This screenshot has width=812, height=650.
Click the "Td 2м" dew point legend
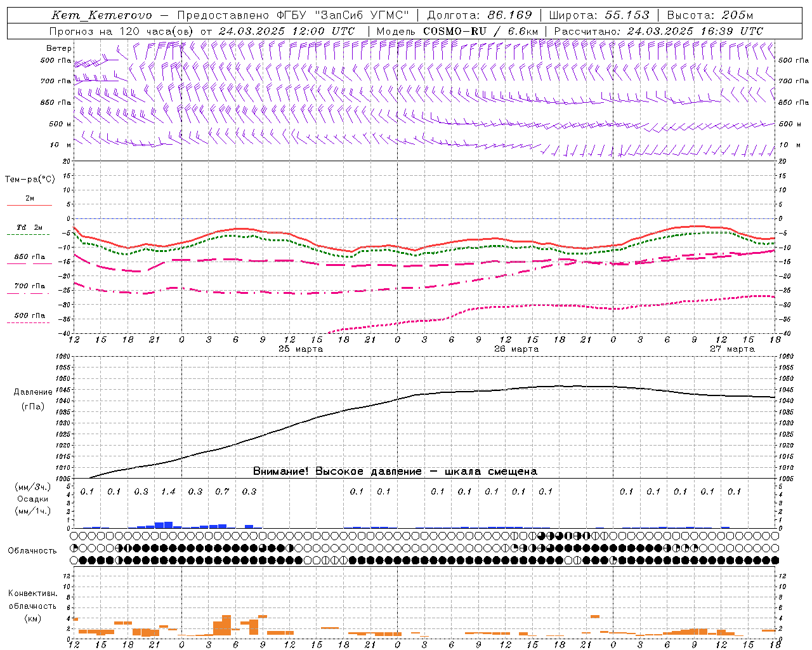tap(30, 227)
